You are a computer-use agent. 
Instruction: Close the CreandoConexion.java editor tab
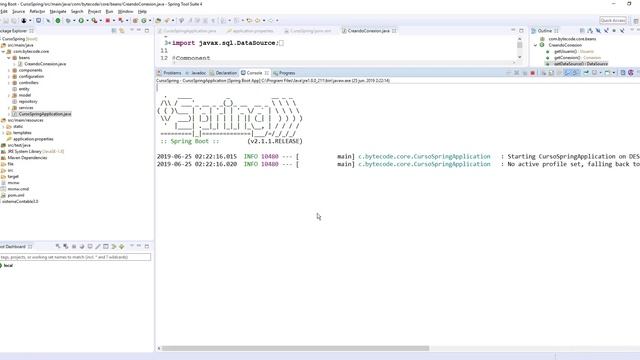[394, 31]
